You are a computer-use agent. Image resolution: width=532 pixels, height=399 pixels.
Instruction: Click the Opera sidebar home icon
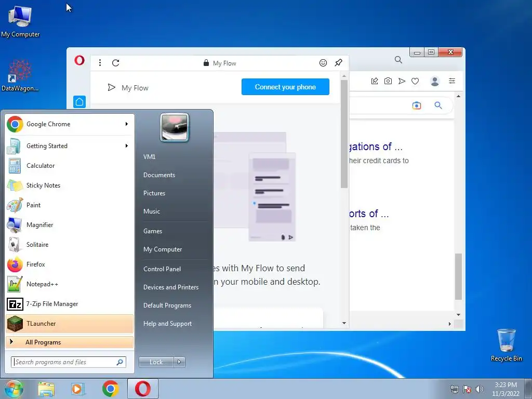click(79, 102)
